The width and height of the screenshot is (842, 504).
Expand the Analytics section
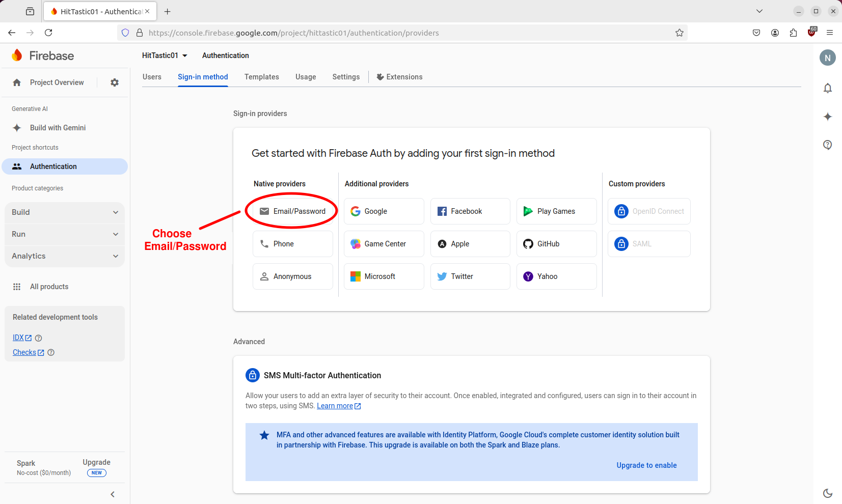coord(64,256)
